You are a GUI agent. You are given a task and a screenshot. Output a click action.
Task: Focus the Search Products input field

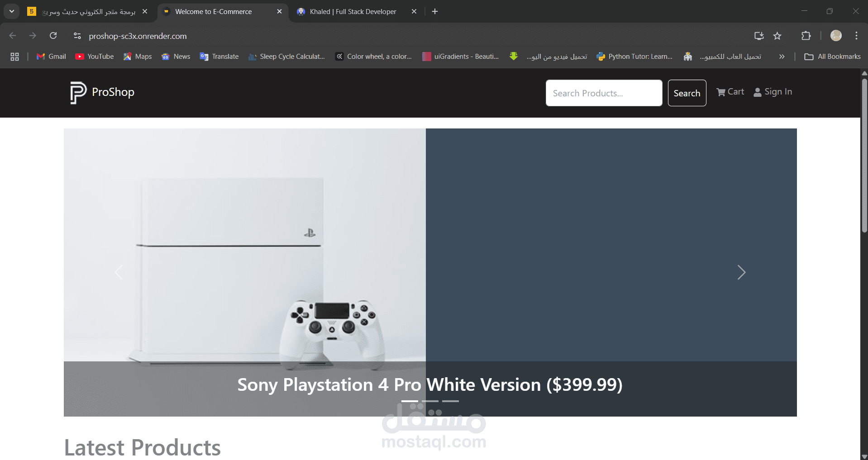pos(604,93)
